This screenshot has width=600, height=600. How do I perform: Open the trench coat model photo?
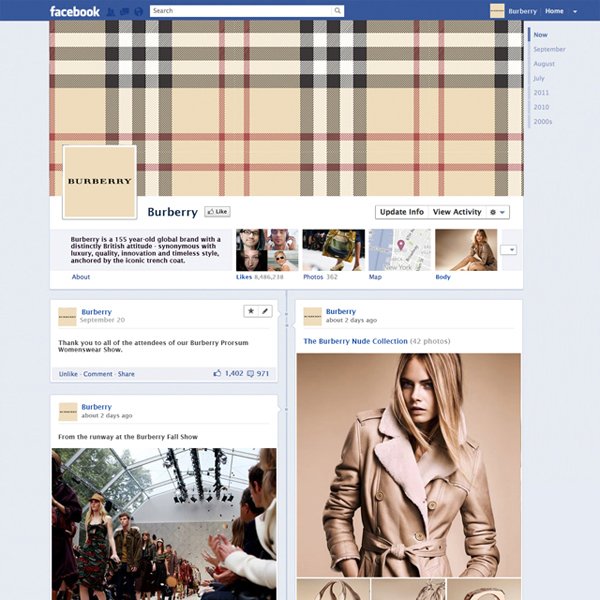point(409,465)
